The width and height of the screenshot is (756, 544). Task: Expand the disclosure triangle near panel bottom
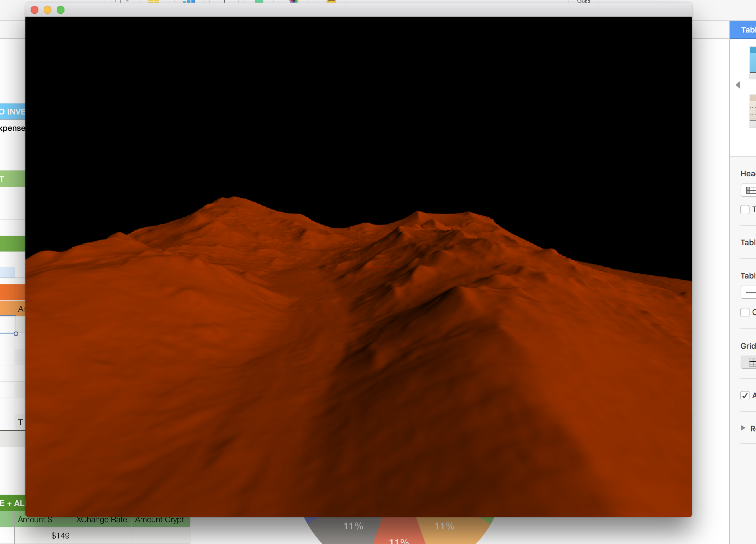pyautogui.click(x=743, y=428)
